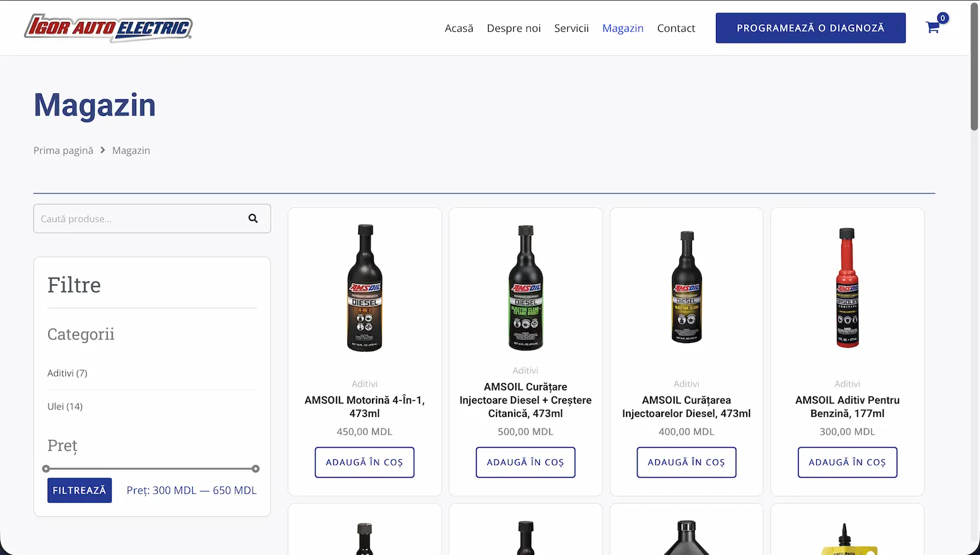Open AMSOIL Curățare Injectoare Diesel + Creștere title
The height and width of the screenshot is (555, 980).
coord(525,400)
